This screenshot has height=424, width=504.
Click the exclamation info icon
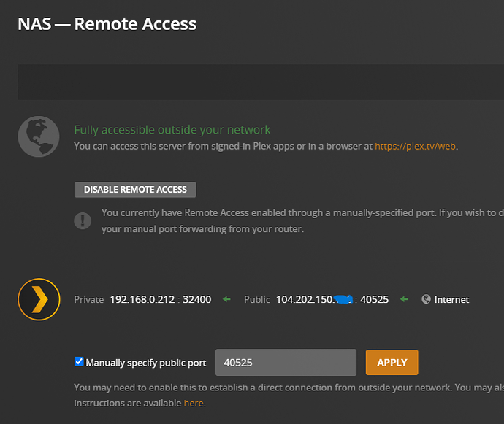coord(83,220)
